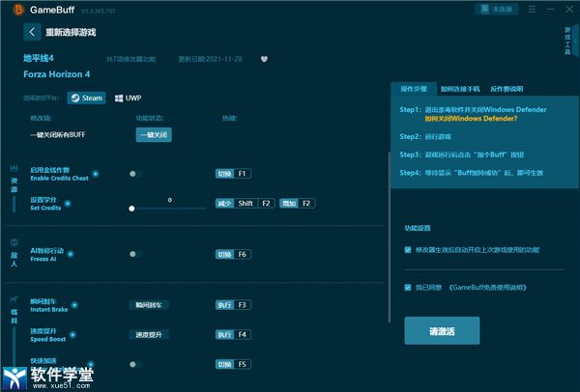The image size is (580, 392).
Task: Click the F6 hotkey box for Freeze AI
Action: (233, 254)
